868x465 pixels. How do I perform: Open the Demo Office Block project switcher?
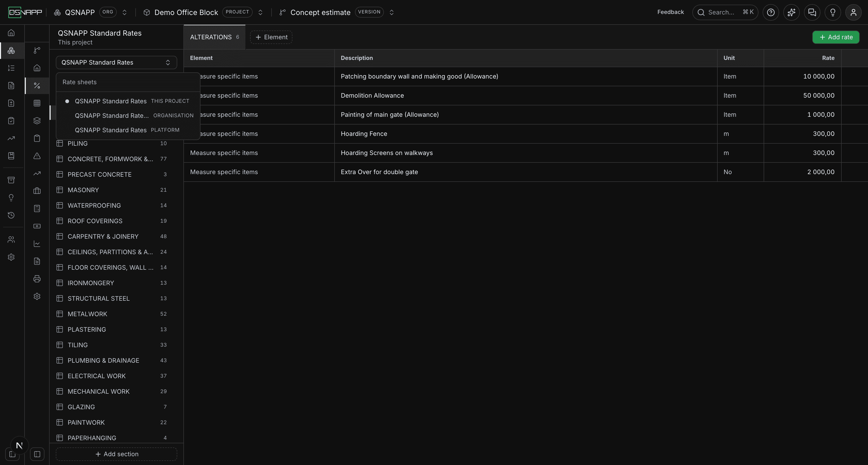260,12
